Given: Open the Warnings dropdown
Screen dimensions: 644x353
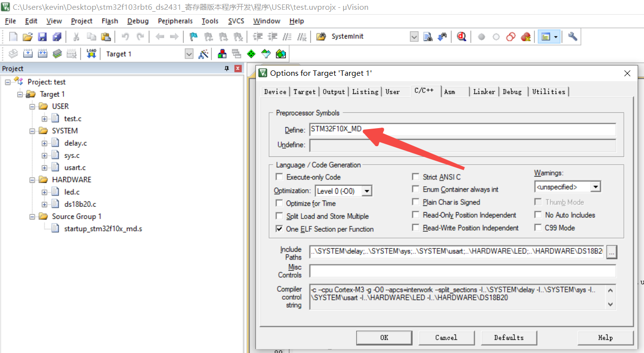Looking at the screenshot, I should pos(595,187).
